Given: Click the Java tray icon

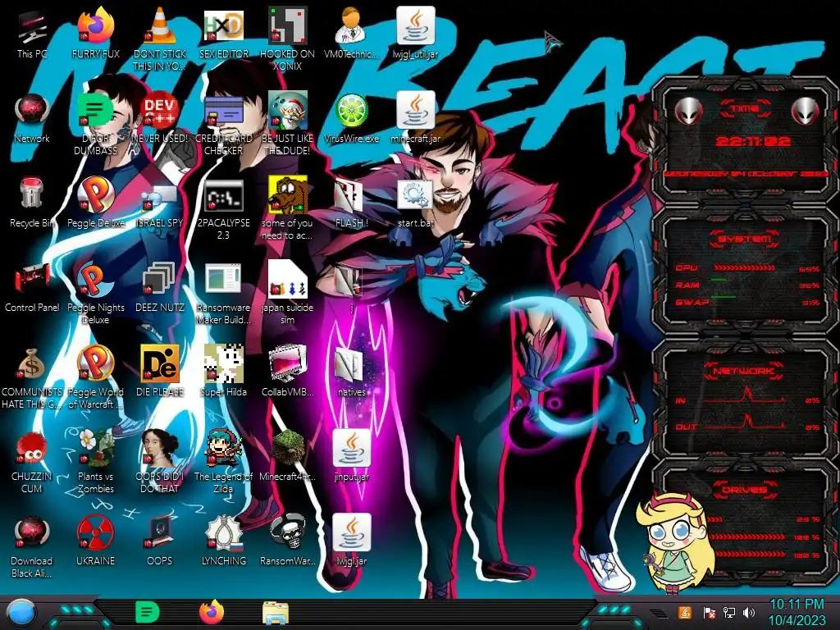Looking at the screenshot, I should (x=684, y=612).
